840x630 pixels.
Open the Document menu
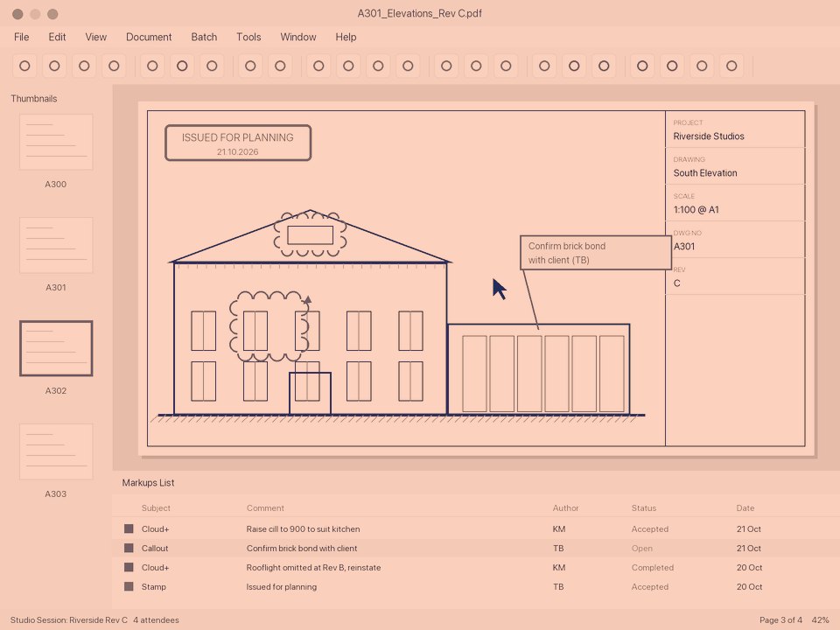(x=149, y=37)
